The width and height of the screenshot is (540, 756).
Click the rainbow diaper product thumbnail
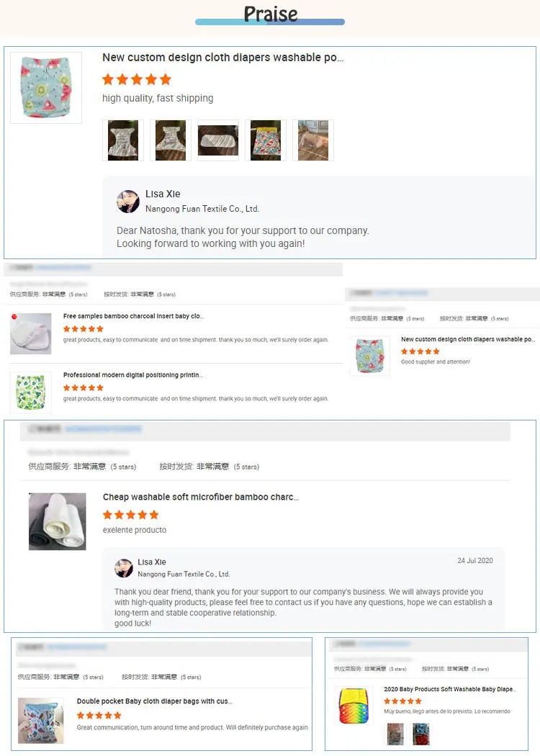tap(354, 706)
